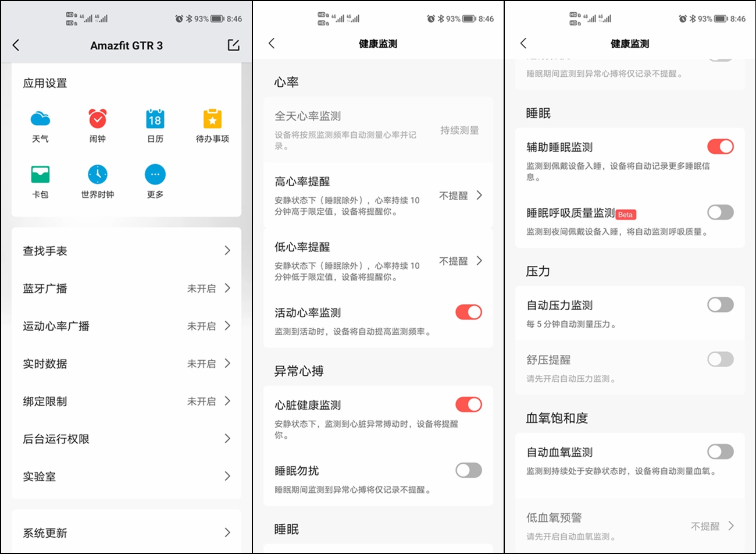This screenshot has width=756, height=554.
Task: Expand 查找手表 row chevron
Action: pos(227,250)
